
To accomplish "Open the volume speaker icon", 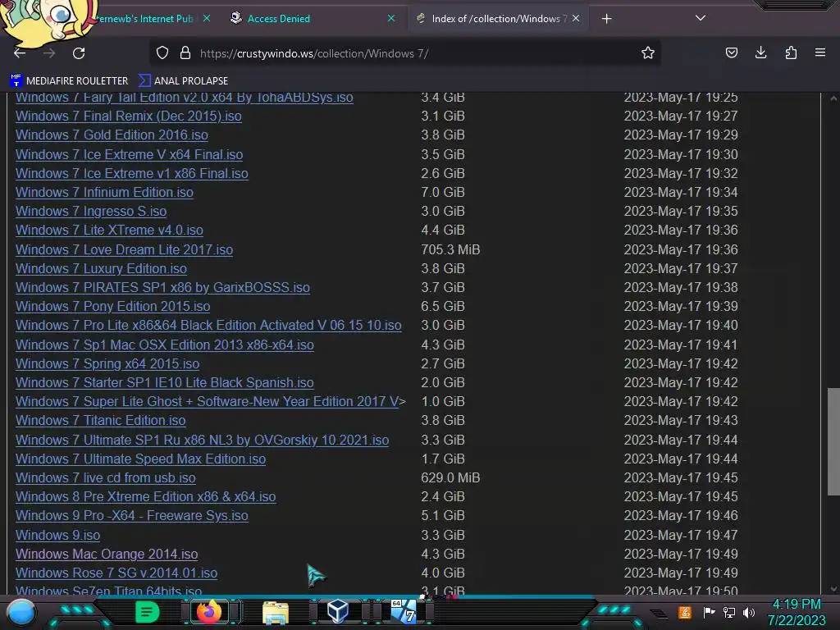I will pyautogui.click(x=749, y=612).
